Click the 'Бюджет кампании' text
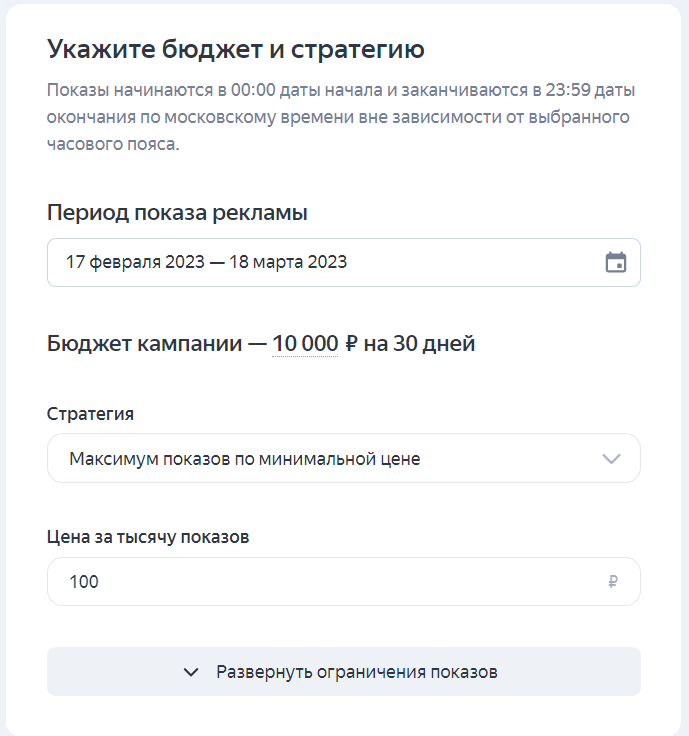Screen dimensions: 689x736 coord(144,344)
